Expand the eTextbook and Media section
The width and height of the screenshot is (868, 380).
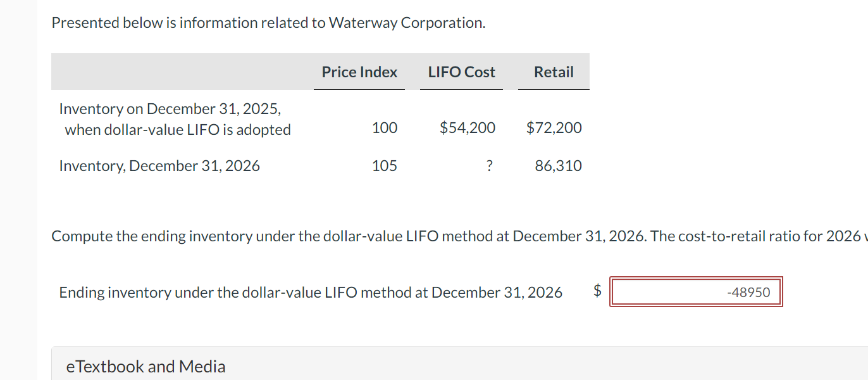pos(146,366)
